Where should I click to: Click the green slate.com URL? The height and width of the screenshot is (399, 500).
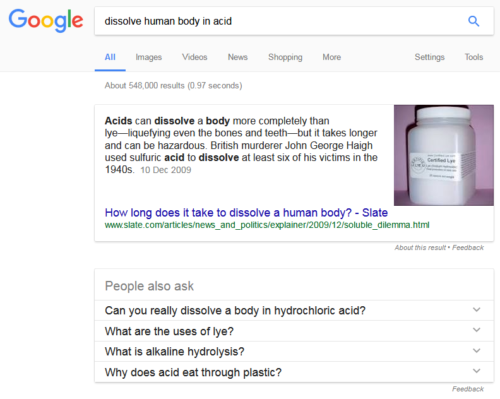click(x=267, y=225)
